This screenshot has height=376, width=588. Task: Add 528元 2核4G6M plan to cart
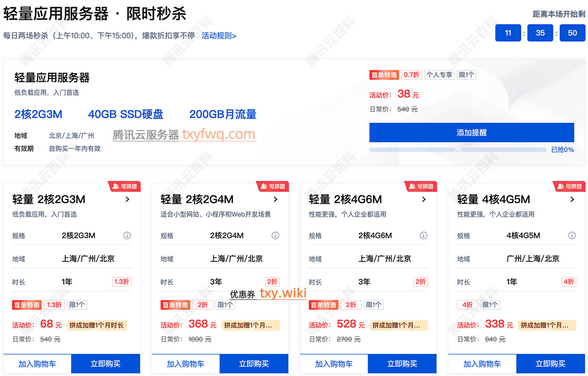pos(334,364)
